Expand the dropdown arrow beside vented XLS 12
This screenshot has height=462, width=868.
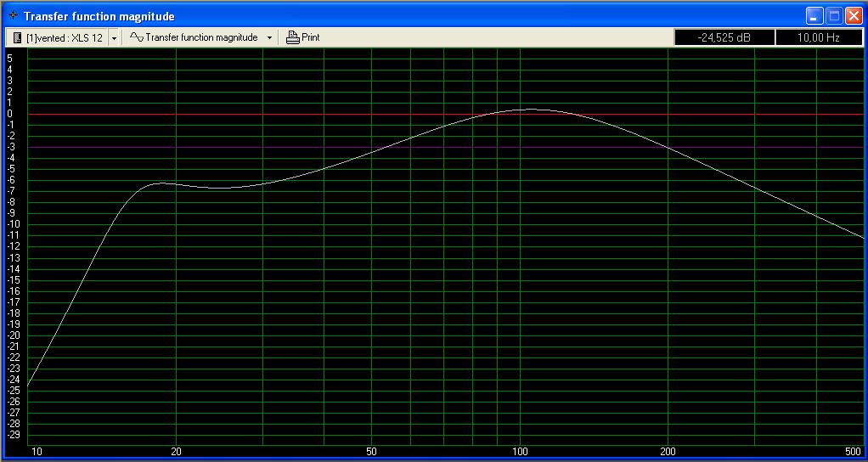(x=114, y=37)
